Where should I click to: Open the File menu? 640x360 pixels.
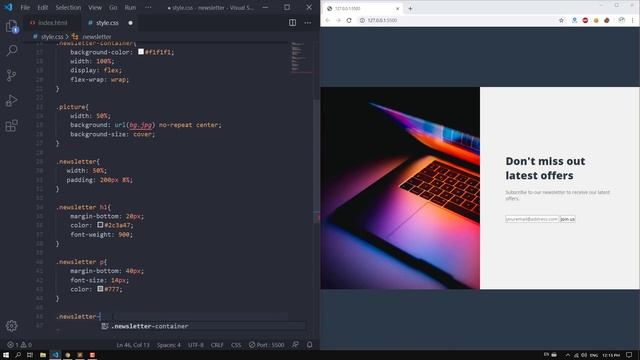tap(25, 7)
